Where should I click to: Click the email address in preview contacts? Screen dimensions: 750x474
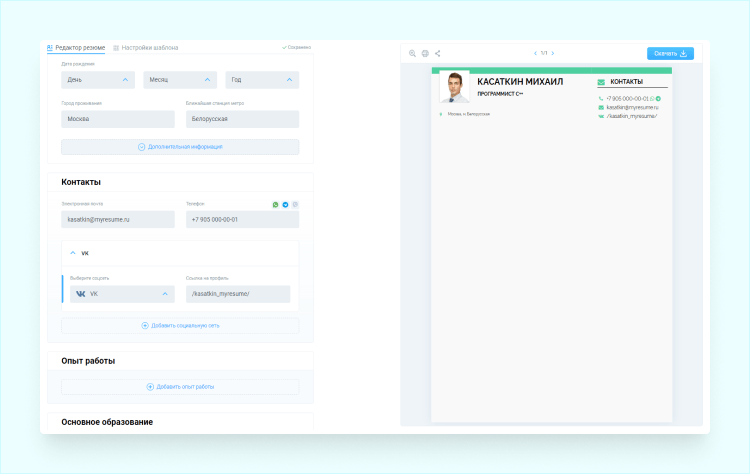click(632, 108)
